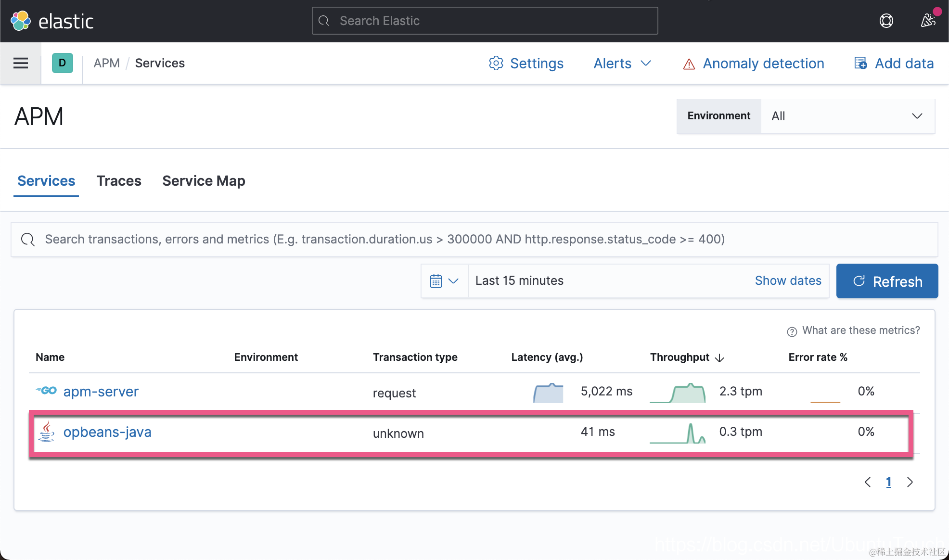
Task: Click Add data icon link
Action: point(894,63)
